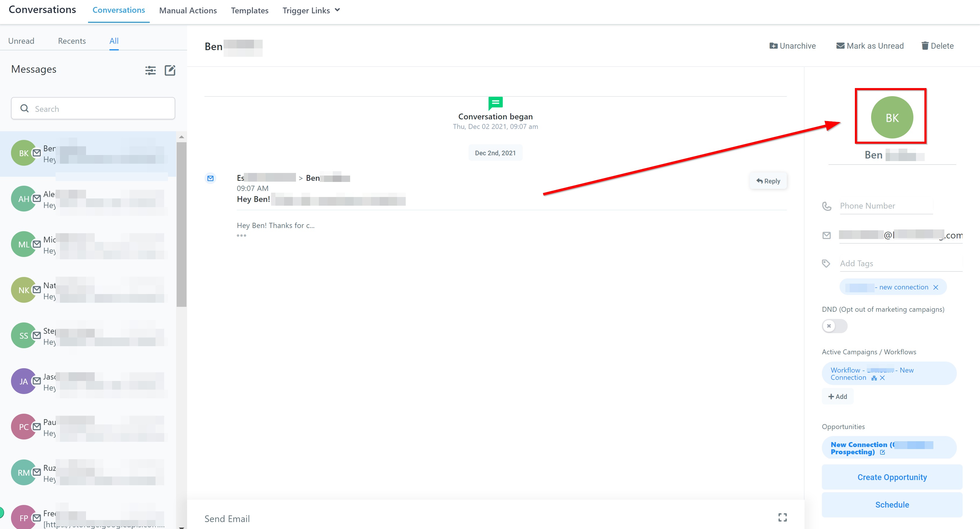
Task: Click the Unarchive text label
Action: [797, 46]
